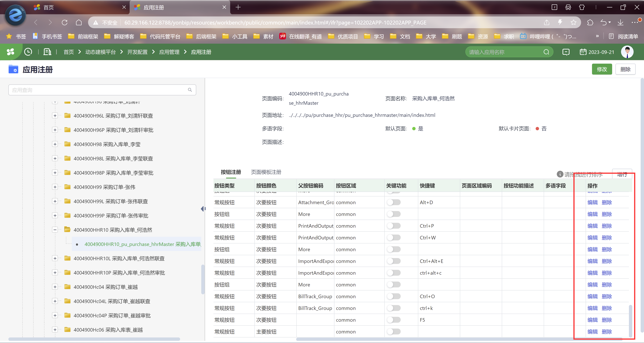Click the 增行 button above the table
Viewport: 644px width, 343px height.
coord(622,174)
